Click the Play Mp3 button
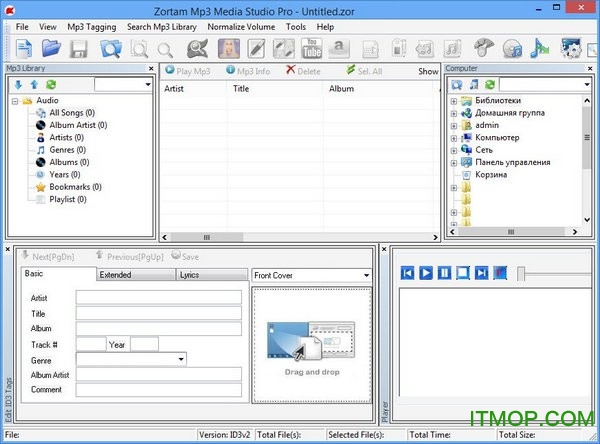 pos(188,71)
